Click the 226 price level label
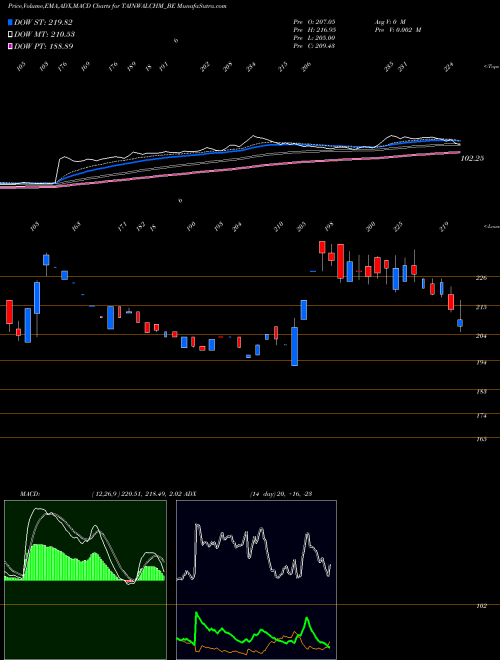Image resolution: width=500 pixels, height=660 pixels. 482,278
